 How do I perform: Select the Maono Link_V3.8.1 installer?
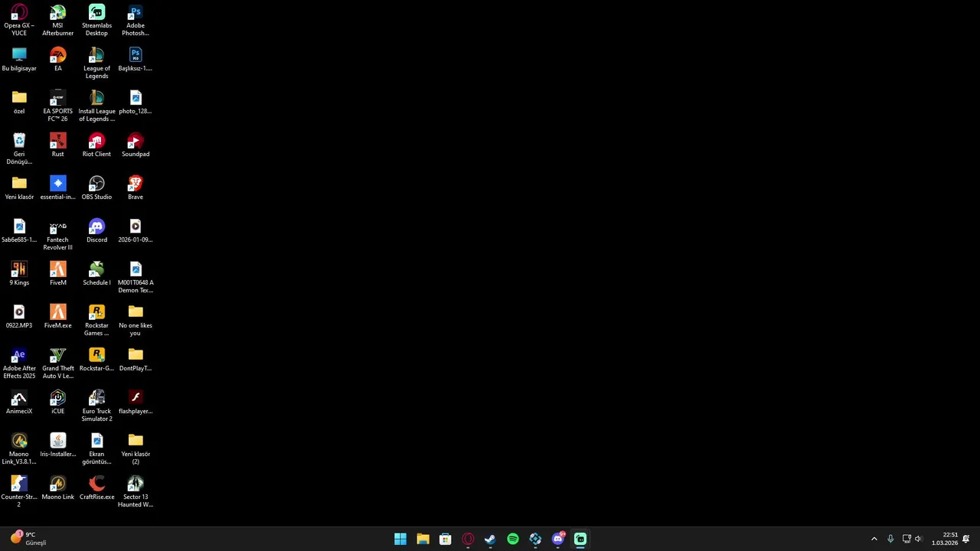pyautogui.click(x=19, y=449)
